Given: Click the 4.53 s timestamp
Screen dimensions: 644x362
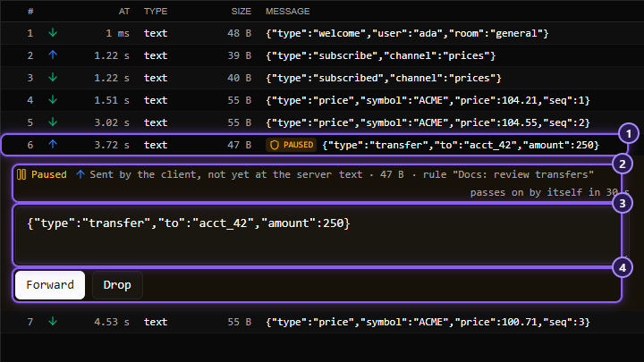Looking at the screenshot, I should click(112, 322).
